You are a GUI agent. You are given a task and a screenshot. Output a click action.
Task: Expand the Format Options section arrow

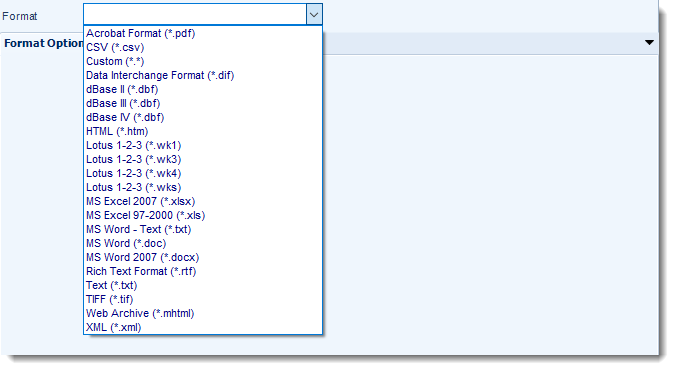(x=649, y=43)
